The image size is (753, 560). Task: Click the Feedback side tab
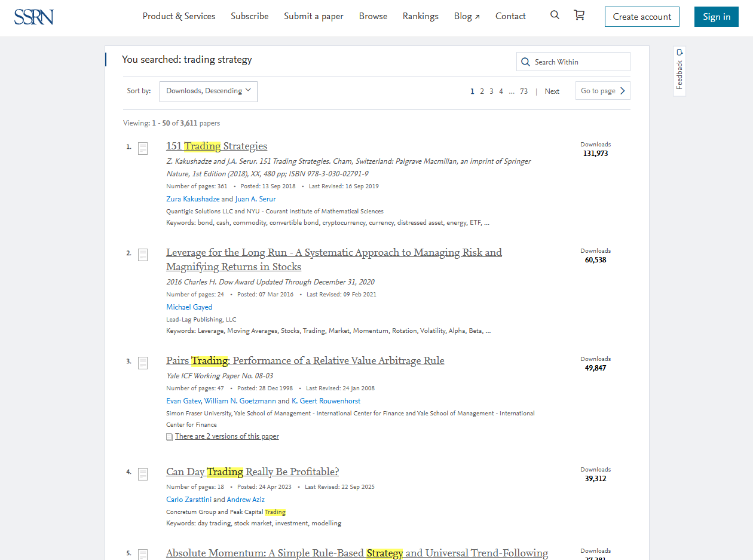click(x=679, y=71)
